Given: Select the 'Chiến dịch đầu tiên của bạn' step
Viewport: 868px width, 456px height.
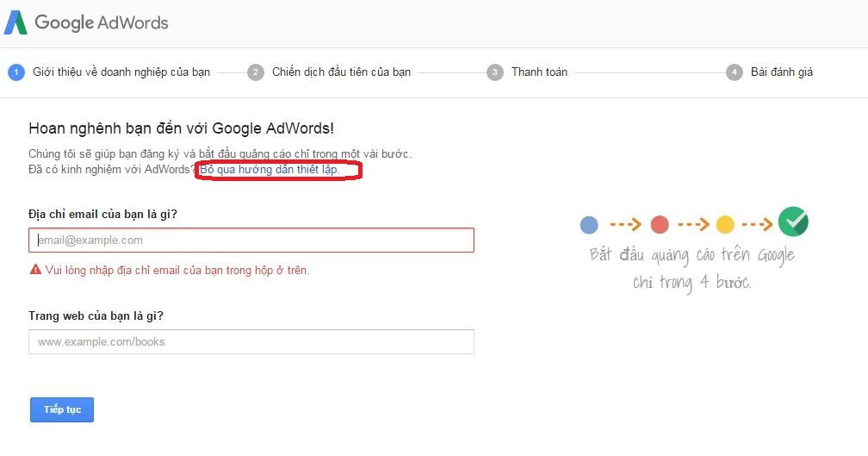Looking at the screenshot, I should tap(341, 72).
